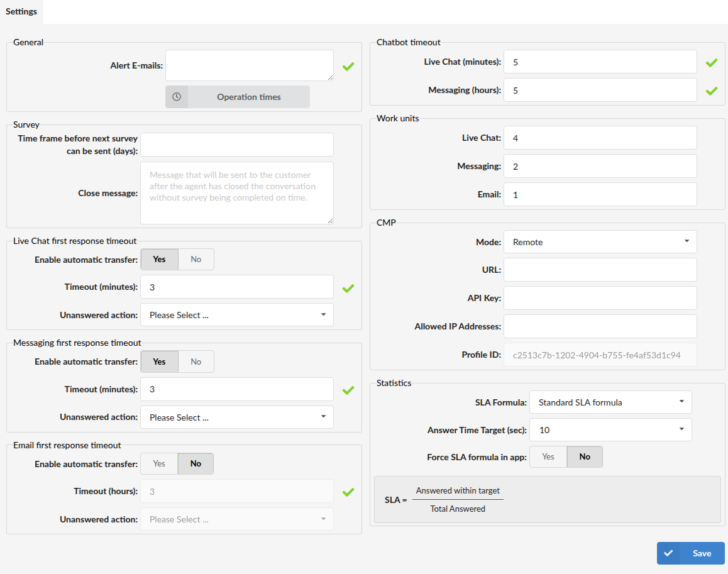Open Answer Time Target (sec) dropdown
This screenshot has height=574, width=728.
coord(610,430)
